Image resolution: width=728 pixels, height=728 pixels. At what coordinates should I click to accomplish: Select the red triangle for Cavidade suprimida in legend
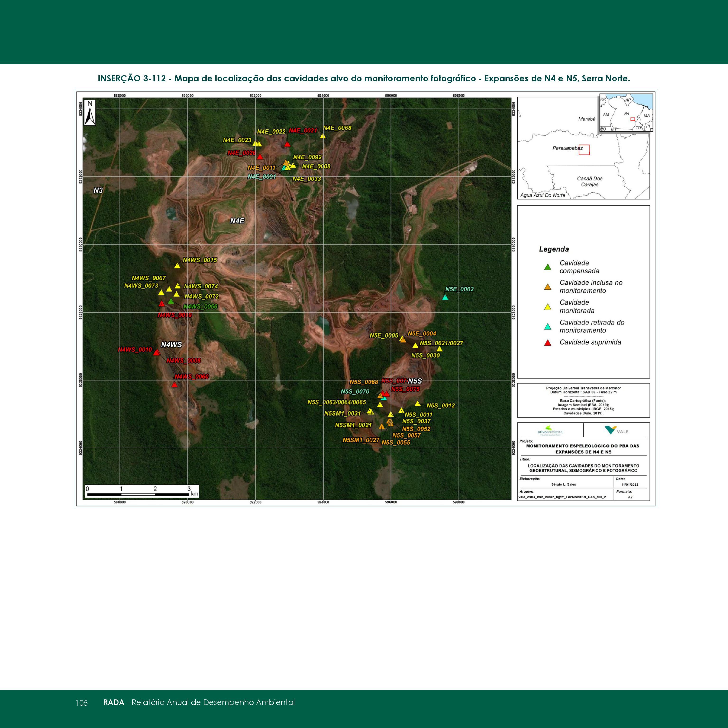click(x=548, y=343)
